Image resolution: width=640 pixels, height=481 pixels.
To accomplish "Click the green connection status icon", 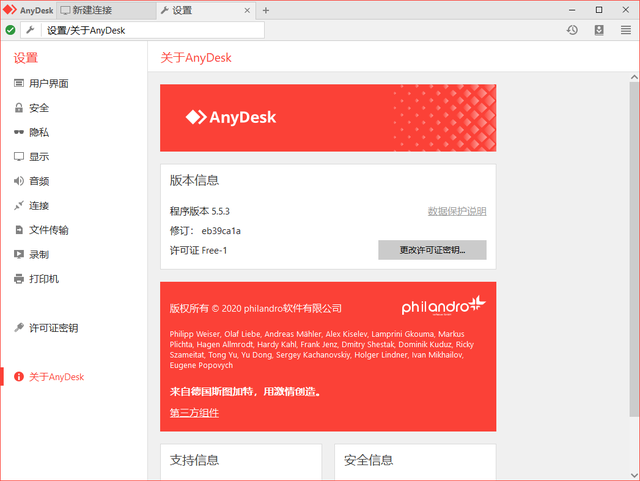I will (11, 30).
